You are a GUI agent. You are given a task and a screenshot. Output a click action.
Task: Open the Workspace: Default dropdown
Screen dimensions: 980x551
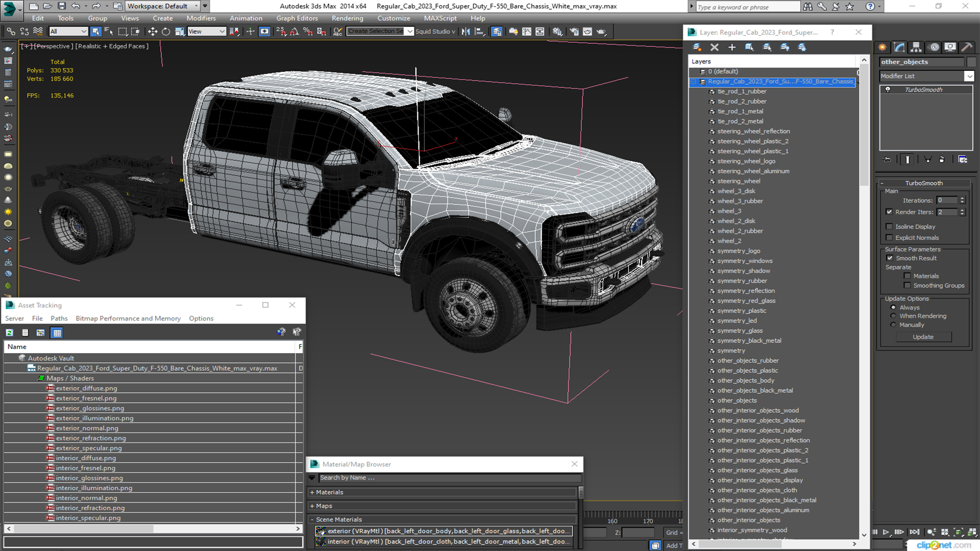point(163,6)
